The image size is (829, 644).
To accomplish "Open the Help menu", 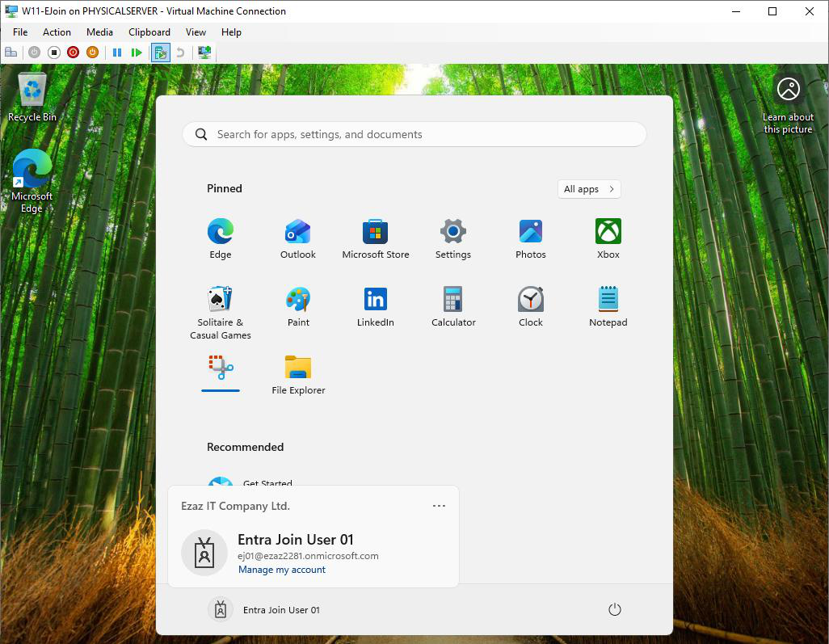I will (231, 32).
